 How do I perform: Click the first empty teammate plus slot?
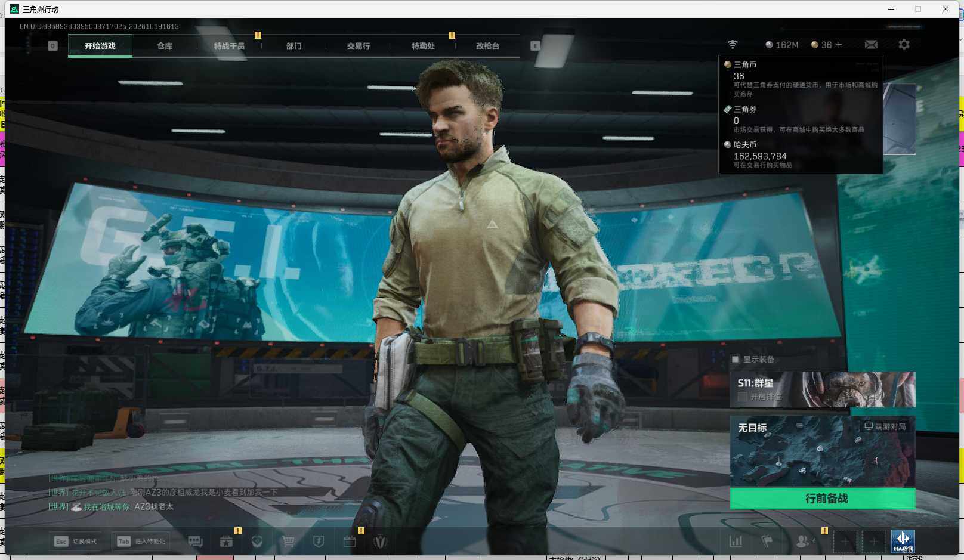[x=845, y=542]
